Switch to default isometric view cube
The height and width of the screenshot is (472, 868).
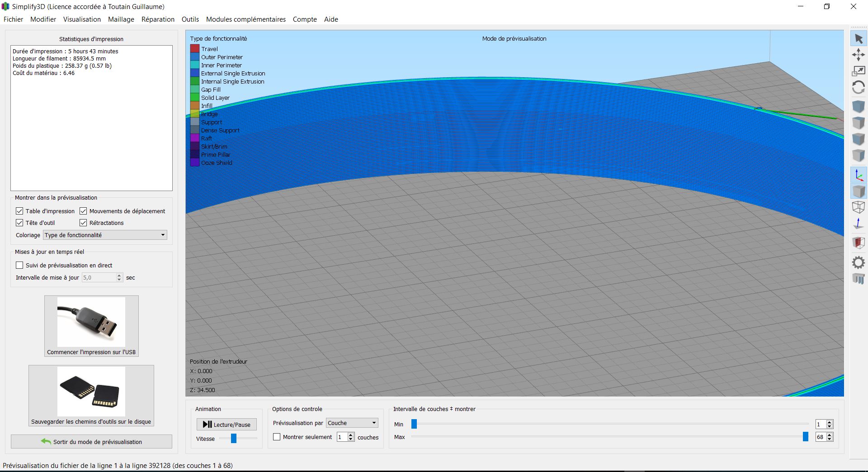tap(859, 107)
